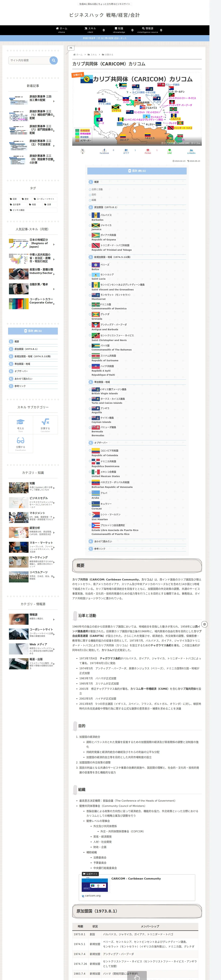Click Republic of Suriname in main contents
Screen dimensions: 221x980
click(105, 360)
